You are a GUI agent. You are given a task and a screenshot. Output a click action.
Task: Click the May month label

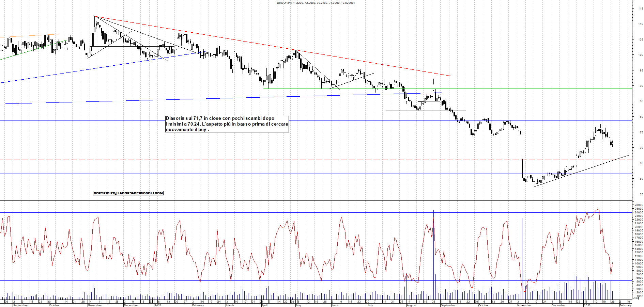298,305
